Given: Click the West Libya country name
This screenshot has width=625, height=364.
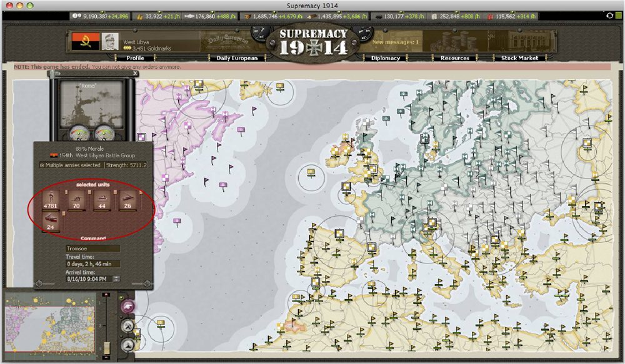Looking at the screenshot, I should (x=136, y=42).
